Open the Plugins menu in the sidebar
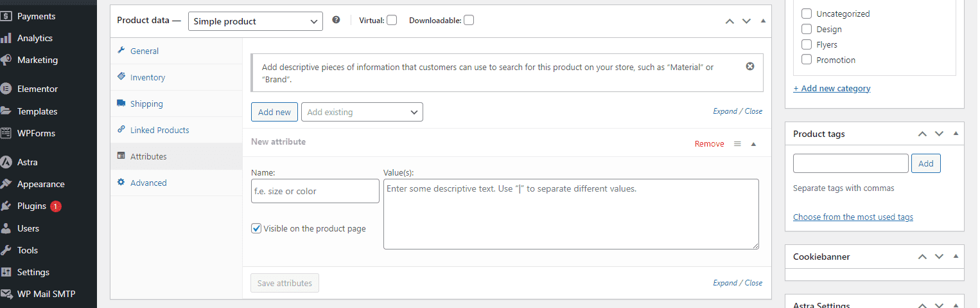The width and height of the screenshot is (980, 308). tap(31, 206)
